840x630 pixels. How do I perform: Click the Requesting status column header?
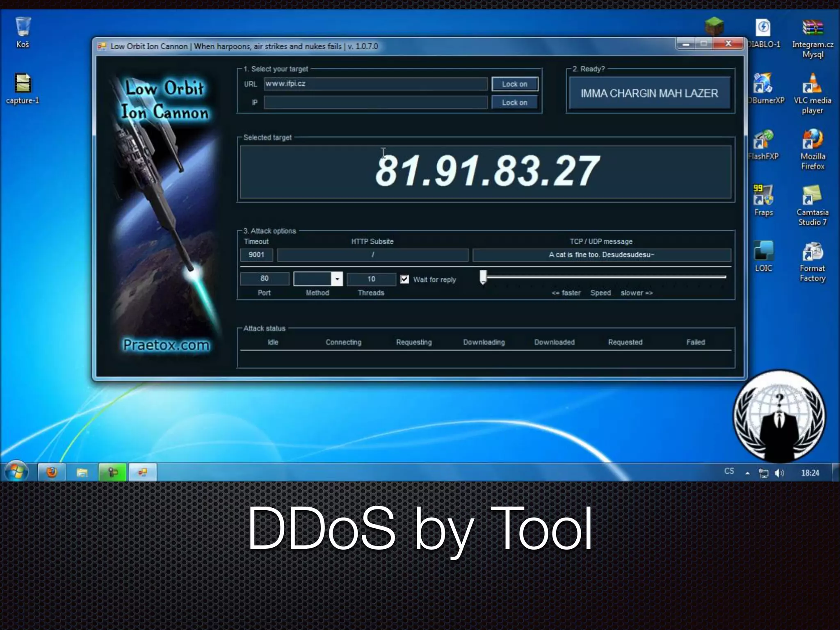414,342
